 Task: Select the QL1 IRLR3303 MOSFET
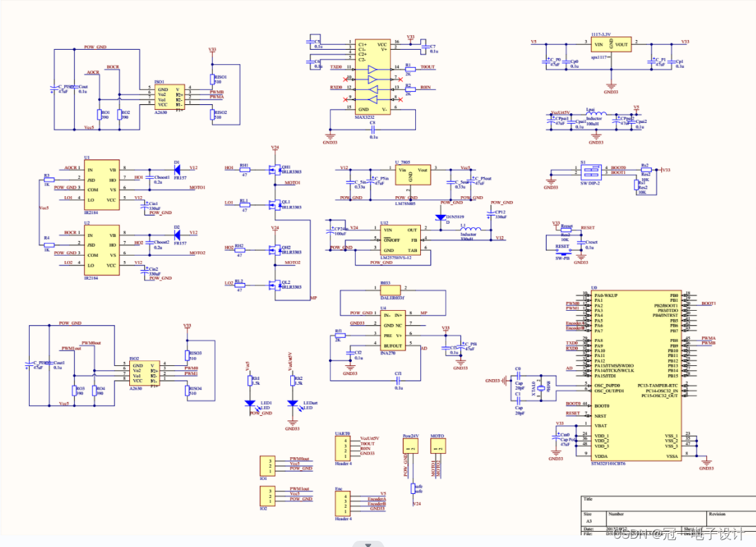pyautogui.click(x=274, y=205)
